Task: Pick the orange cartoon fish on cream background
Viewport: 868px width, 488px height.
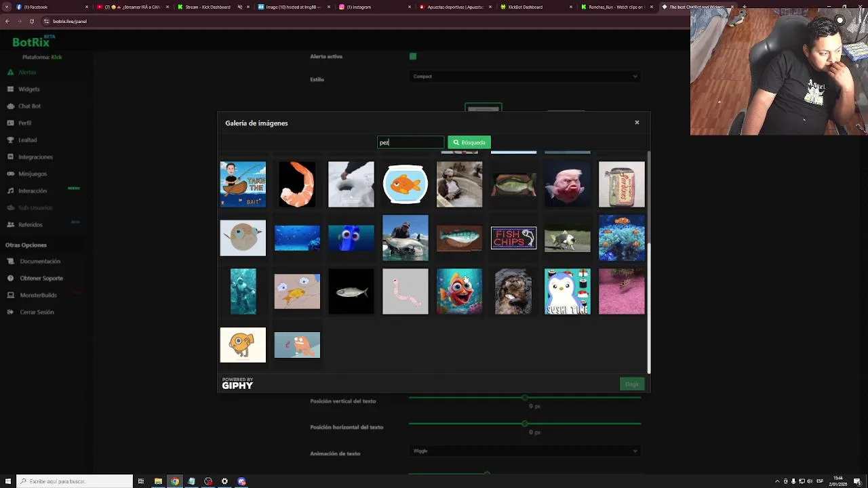Action: [243, 345]
